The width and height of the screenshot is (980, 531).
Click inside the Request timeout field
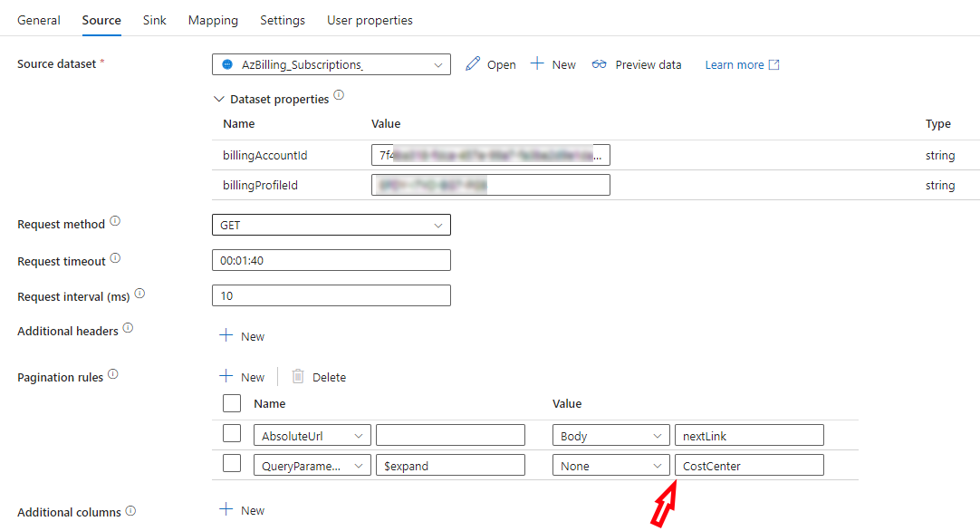[331, 259]
